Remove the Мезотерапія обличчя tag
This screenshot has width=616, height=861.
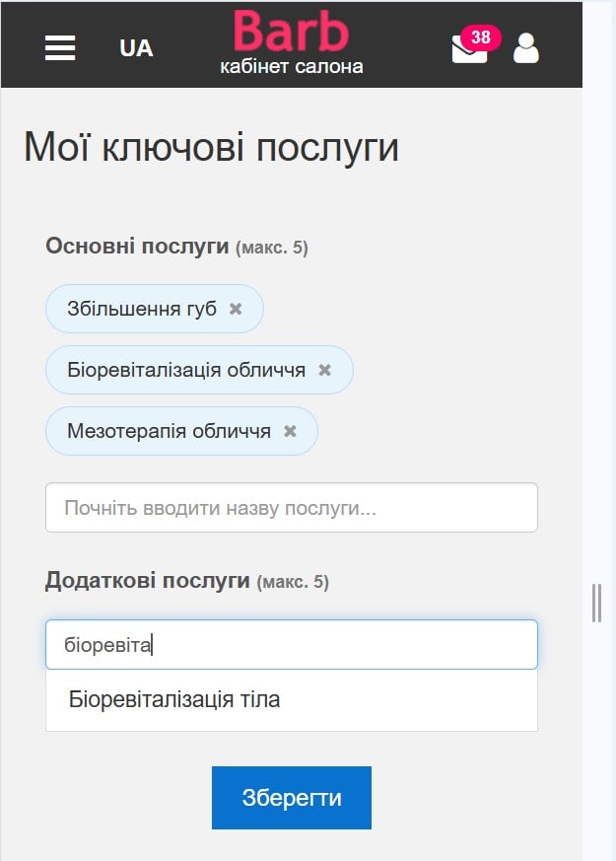pos(290,431)
